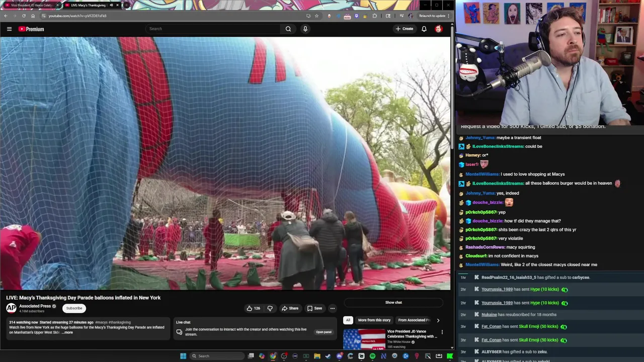Click the browser address bar URL
Image resolution: width=644 pixels, height=362 pixels.
click(x=77, y=16)
